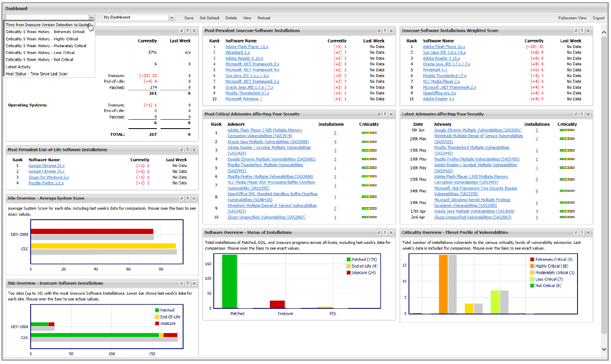Open the My Dashboard profile dropdown

click(172, 17)
